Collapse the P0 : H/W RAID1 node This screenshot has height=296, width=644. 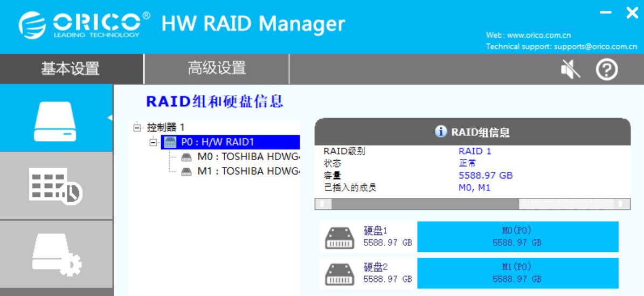tap(153, 142)
